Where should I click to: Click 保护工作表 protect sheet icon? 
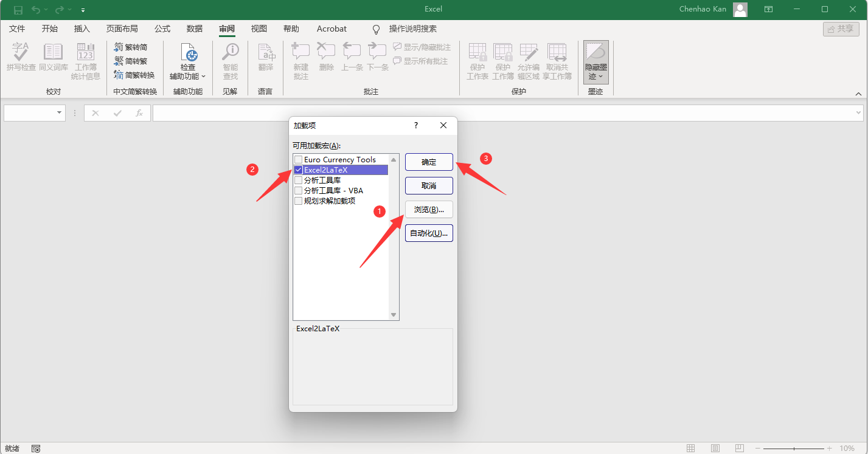pos(477,61)
